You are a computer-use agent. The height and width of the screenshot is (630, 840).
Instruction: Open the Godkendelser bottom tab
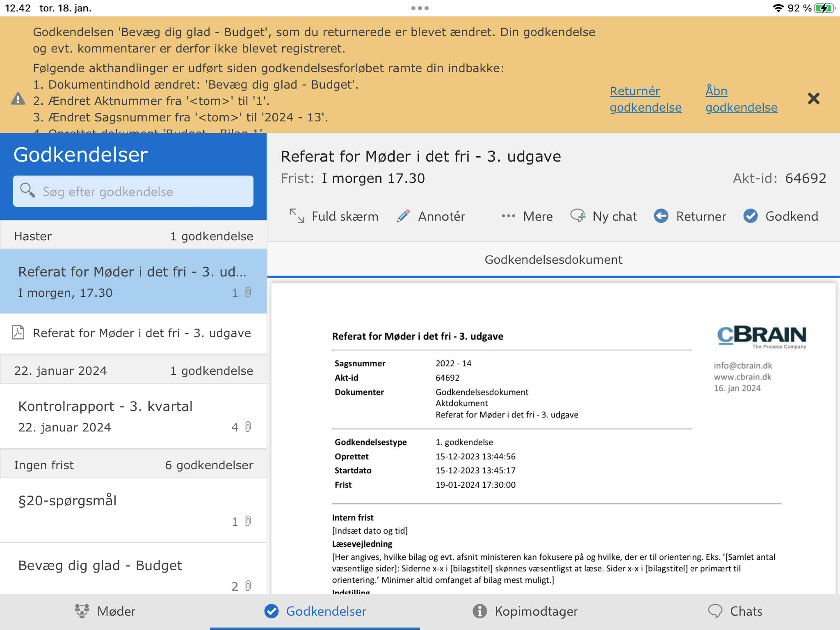tap(315, 611)
